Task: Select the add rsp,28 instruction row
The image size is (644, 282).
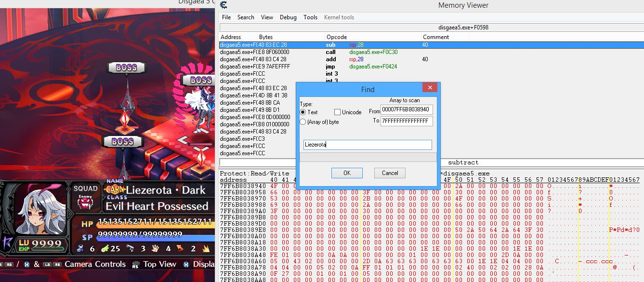Action: 432,59
